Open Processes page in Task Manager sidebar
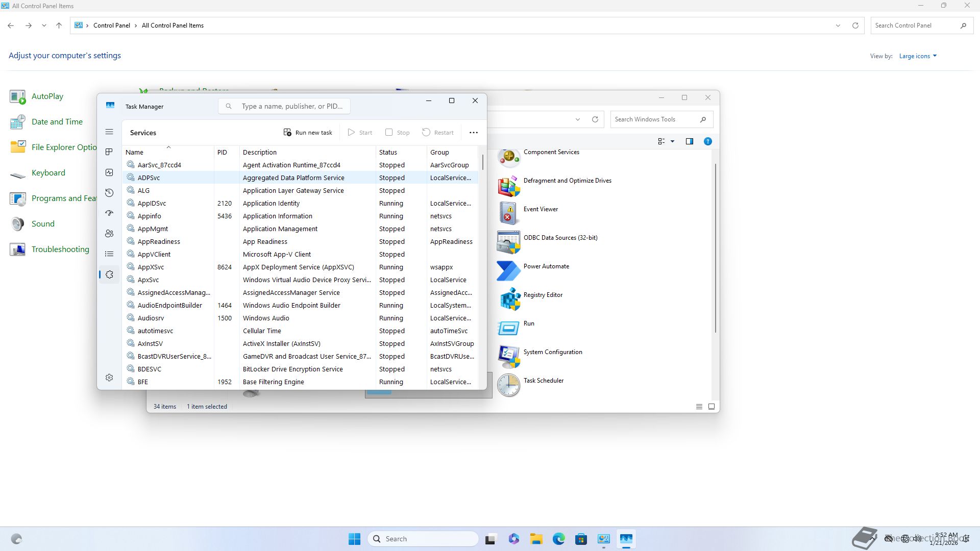 click(109, 152)
